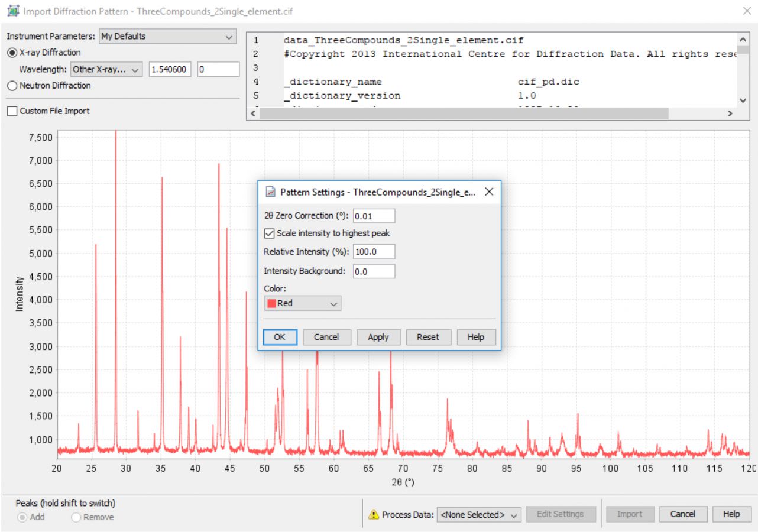Click the warning icon beside Process Data

[374, 514]
